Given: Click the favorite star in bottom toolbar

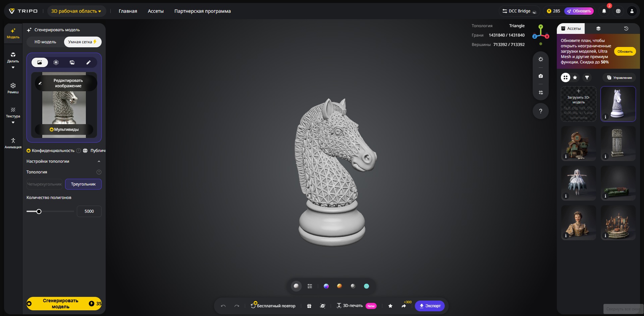Looking at the screenshot, I should click(390, 306).
